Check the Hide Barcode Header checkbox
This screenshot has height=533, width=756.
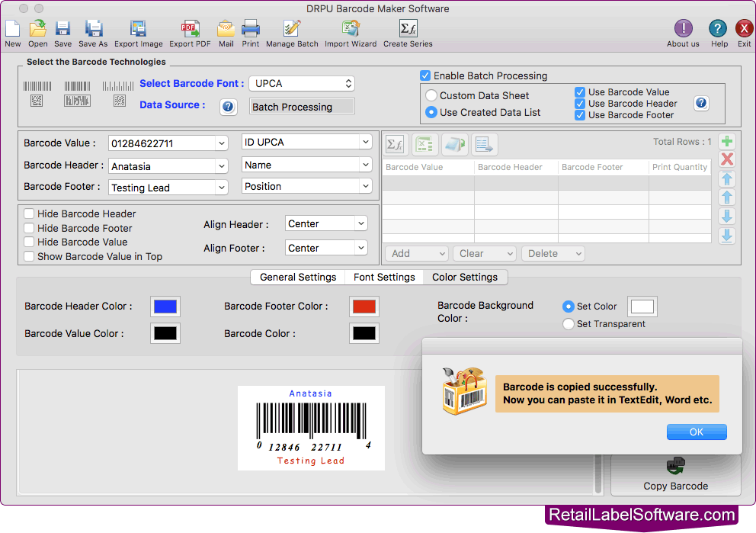(30, 214)
